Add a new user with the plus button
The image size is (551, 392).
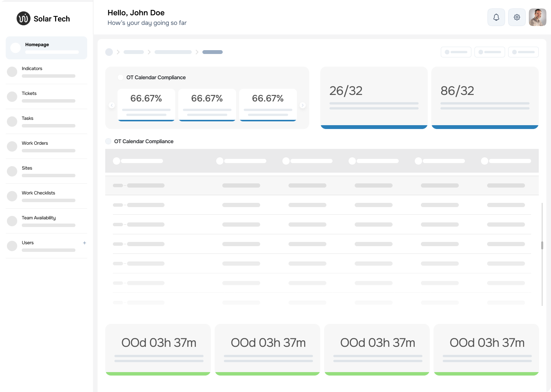pos(85,243)
